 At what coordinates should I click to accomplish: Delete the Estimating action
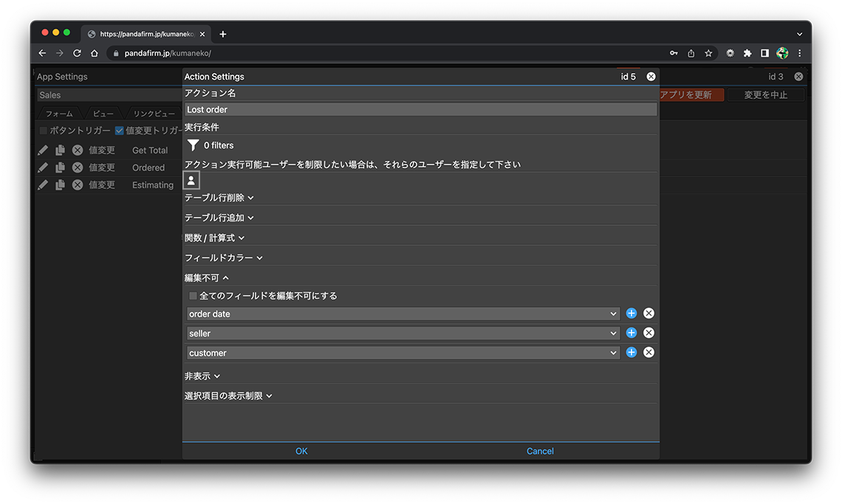(78, 185)
